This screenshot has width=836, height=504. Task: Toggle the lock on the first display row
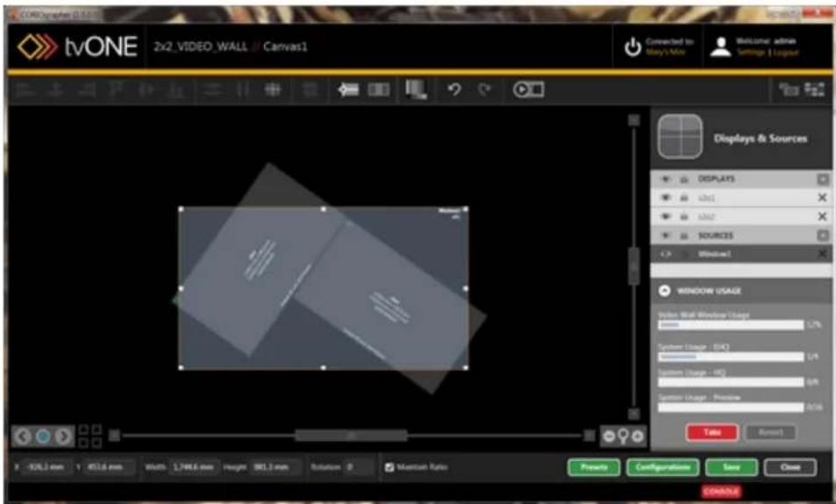click(683, 198)
